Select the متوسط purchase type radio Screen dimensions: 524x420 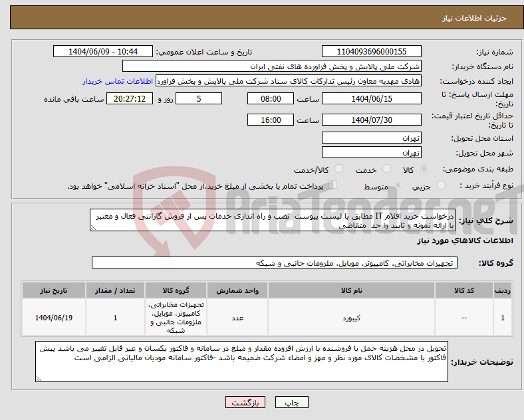[x=398, y=185]
